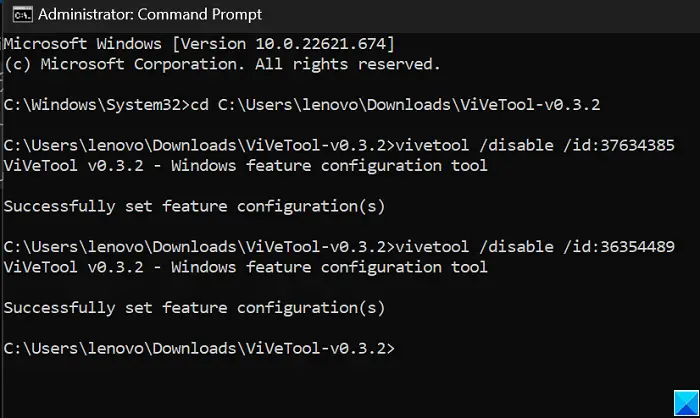Viewport: 700px width, 418px height.
Task: Click the first ViVeTool v0.3.2 banner line
Action: point(246,166)
